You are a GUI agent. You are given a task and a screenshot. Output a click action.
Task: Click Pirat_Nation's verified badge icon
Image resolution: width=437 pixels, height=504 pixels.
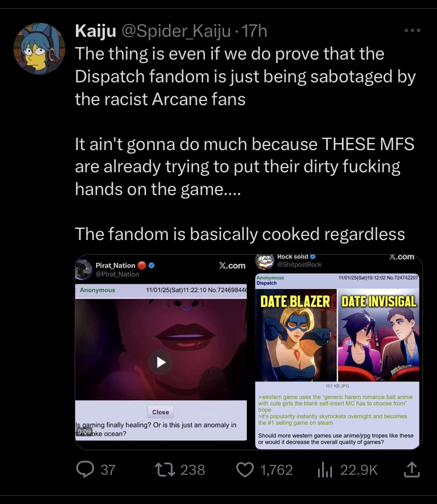152,266
